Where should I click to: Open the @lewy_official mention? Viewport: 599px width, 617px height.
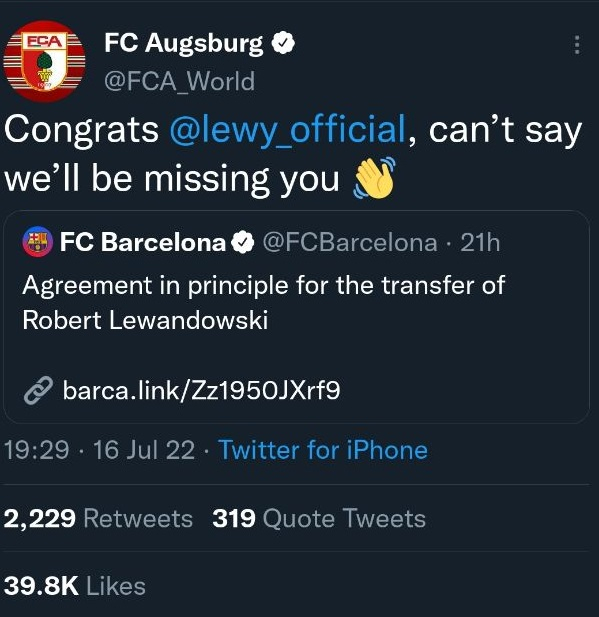(x=288, y=129)
